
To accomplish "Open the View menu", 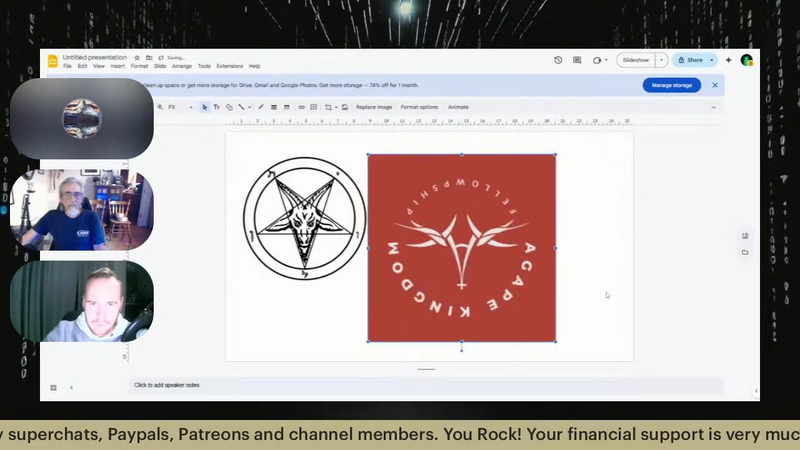I will pyautogui.click(x=99, y=66).
